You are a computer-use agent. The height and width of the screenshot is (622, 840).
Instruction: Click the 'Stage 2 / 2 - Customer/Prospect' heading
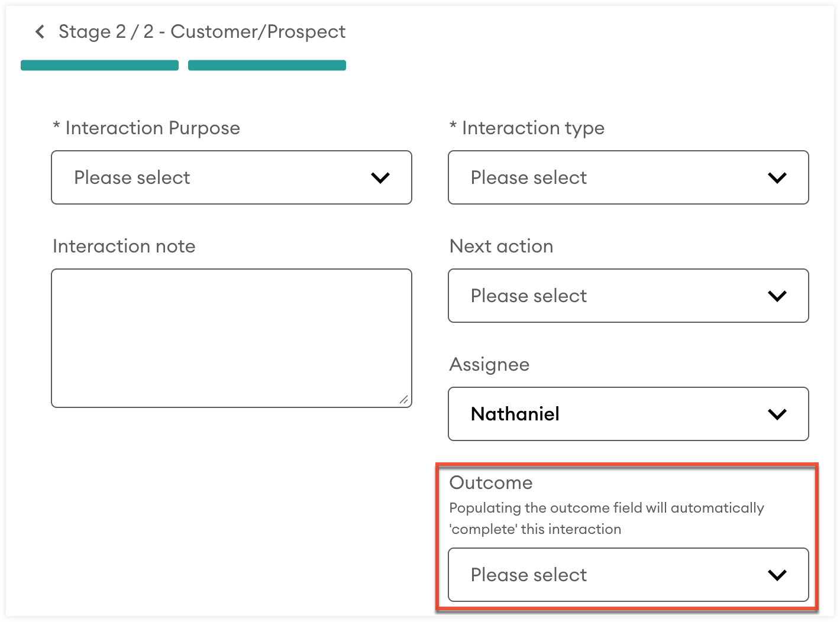coord(202,32)
